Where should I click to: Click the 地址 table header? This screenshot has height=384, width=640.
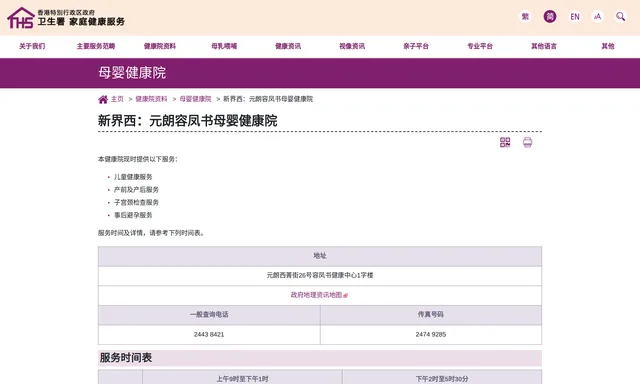pyautogui.click(x=320, y=256)
